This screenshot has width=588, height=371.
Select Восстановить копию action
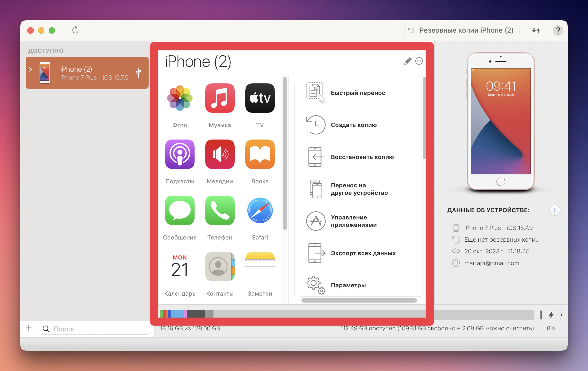click(362, 157)
